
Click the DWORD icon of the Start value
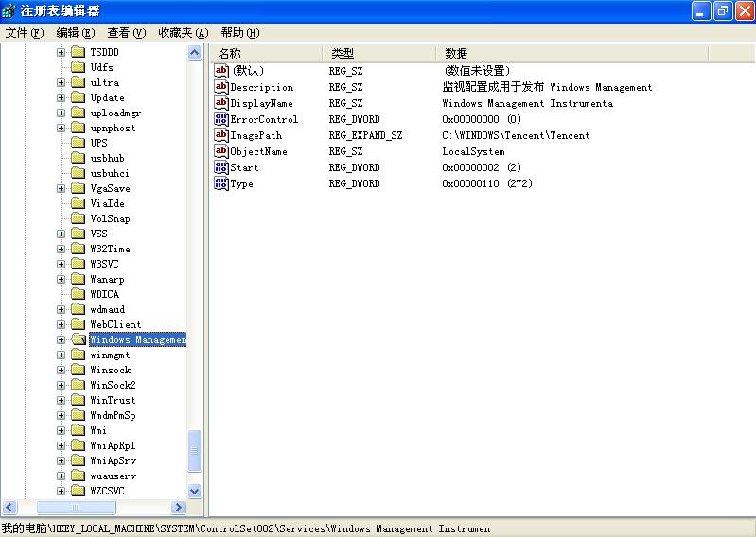(221, 167)
